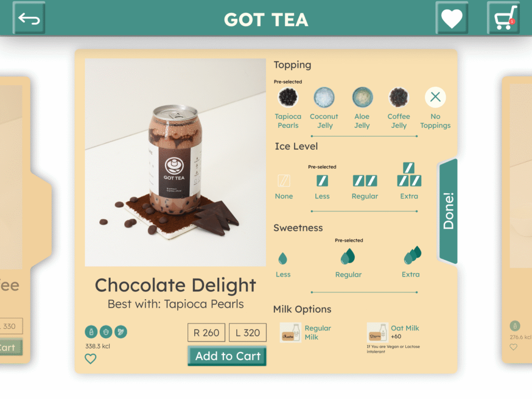Click Add to Cart button

click(x=227, y=356)
